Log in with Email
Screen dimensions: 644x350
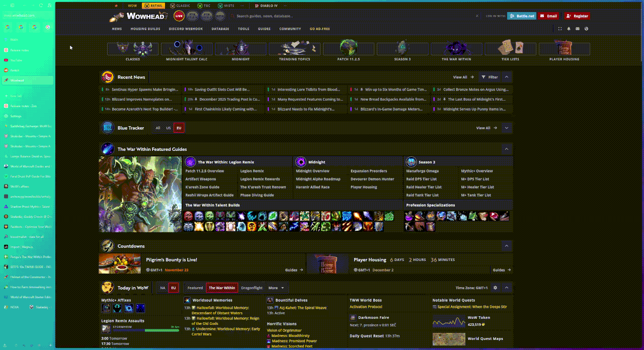[549, 16]
